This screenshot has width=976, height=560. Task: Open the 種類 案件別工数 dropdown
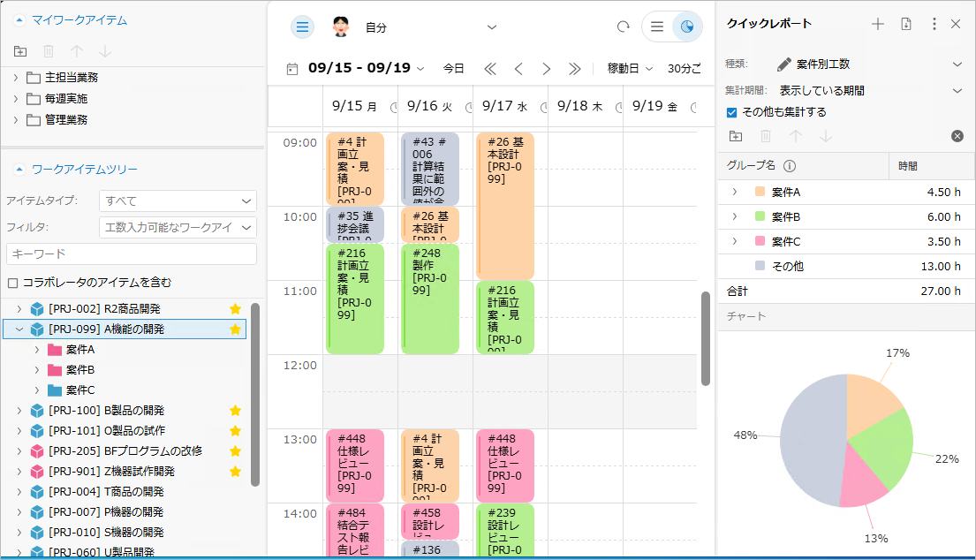tap(869, 64)
